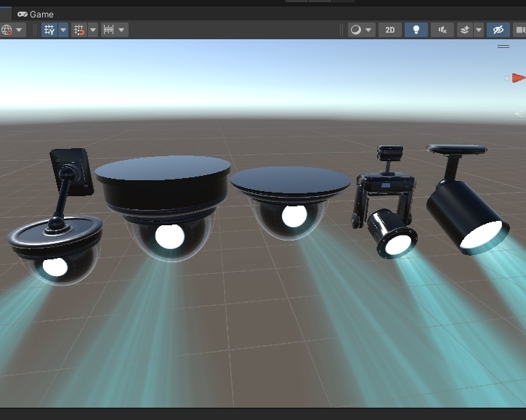The image size is (526, 420).
Task: Open the handle rotation dropdown arrow
Action: click(19, 30)
